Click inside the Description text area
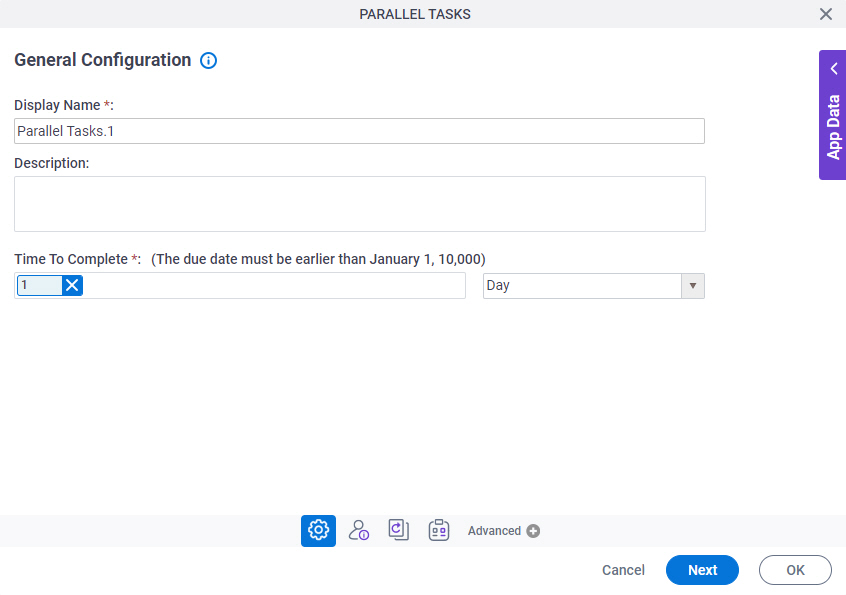 pos(360,204)
